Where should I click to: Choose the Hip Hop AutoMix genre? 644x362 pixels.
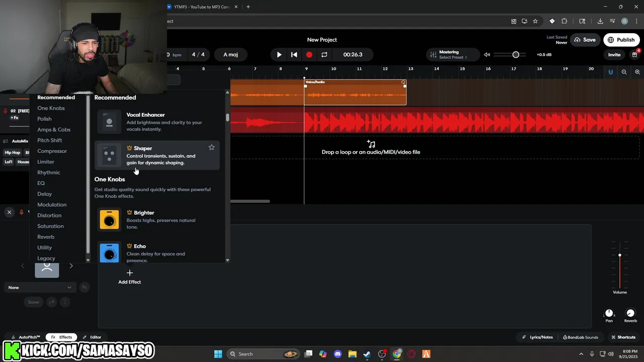(13, 152)
